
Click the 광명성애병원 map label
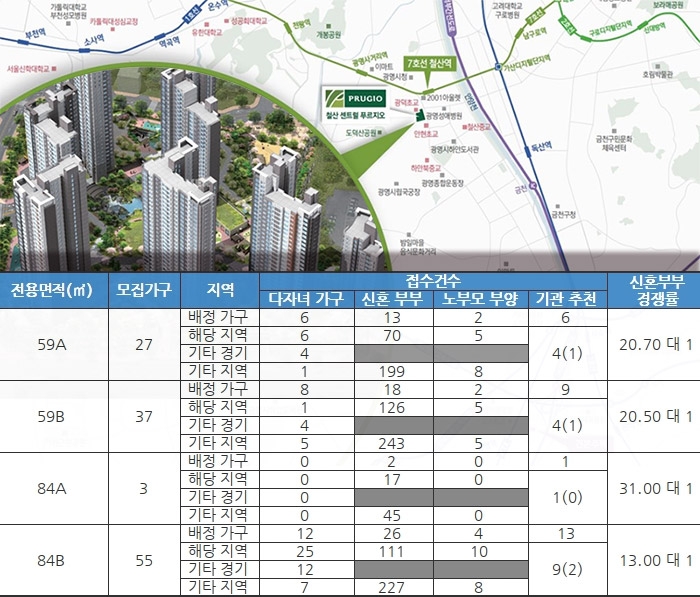tap(447, 115)
